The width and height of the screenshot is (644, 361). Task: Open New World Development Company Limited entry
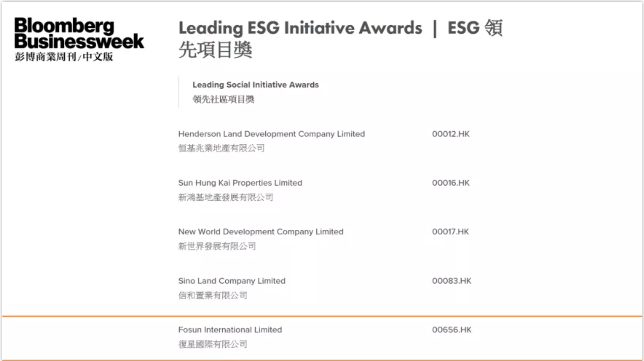[261, 232]
